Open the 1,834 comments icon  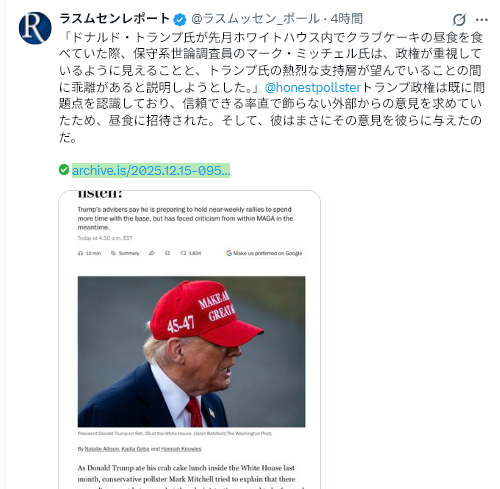(x=191, y=253)
